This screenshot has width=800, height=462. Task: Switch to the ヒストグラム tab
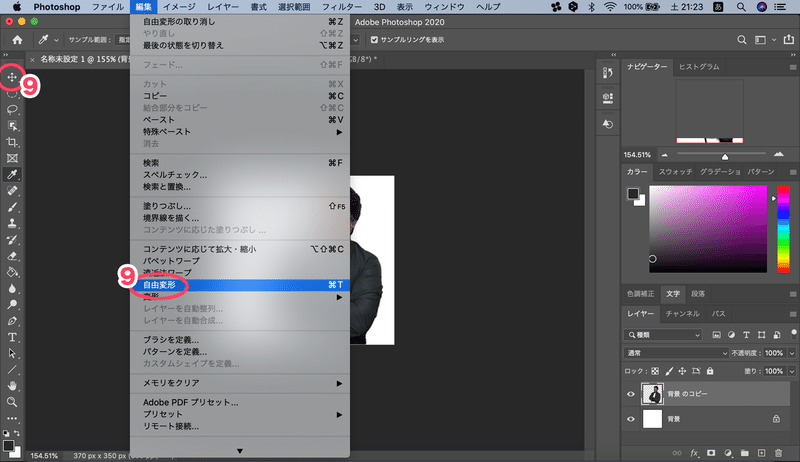699,67
